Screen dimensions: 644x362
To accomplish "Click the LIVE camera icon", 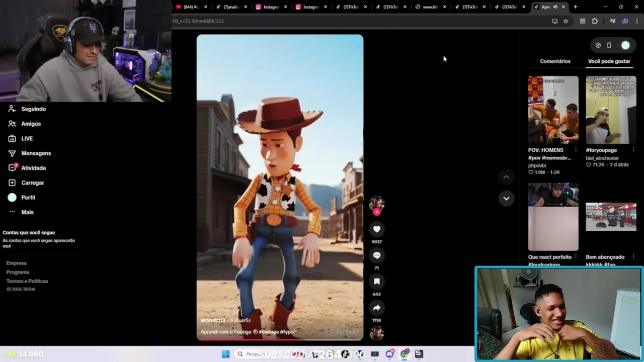I will click(12, 138).
